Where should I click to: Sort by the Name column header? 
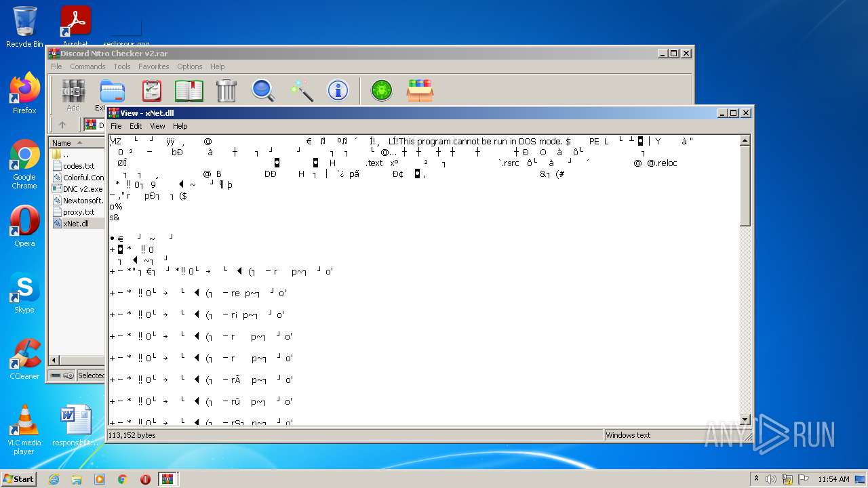(77, 143)
